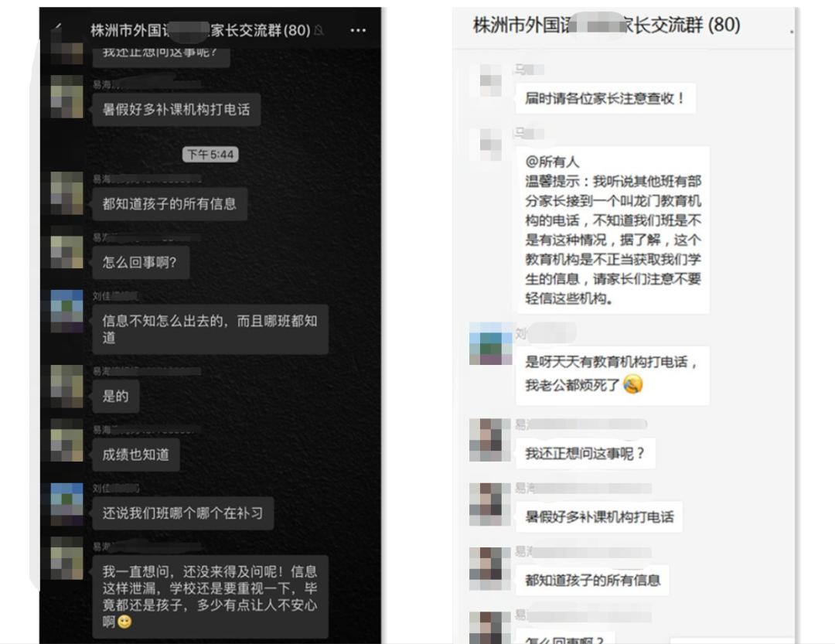The width and height of the screenshot is (835, 644).
Task: Select the '下午 5:44' timestamp label
Action: pyautogui.click(x=210, y=155)
